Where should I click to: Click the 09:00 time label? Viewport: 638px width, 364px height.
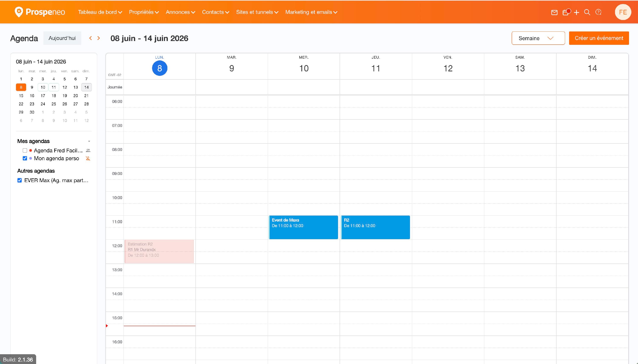(x=117, y=173)
